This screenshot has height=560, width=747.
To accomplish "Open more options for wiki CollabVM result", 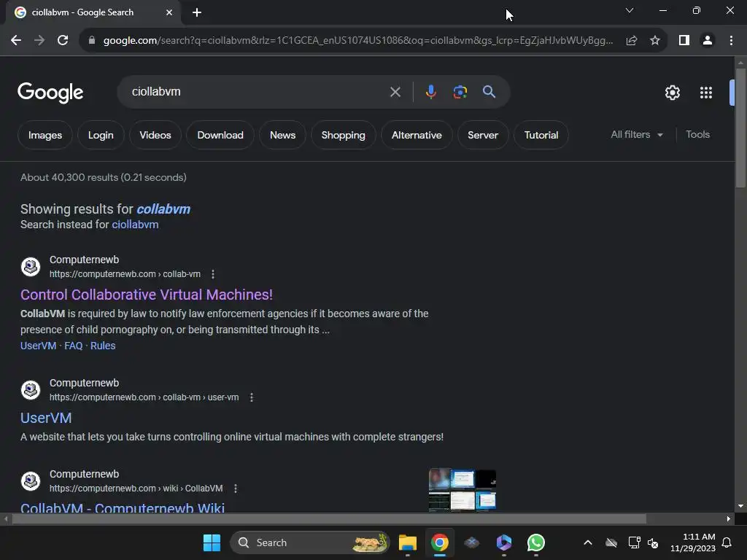I will point(236,489).
